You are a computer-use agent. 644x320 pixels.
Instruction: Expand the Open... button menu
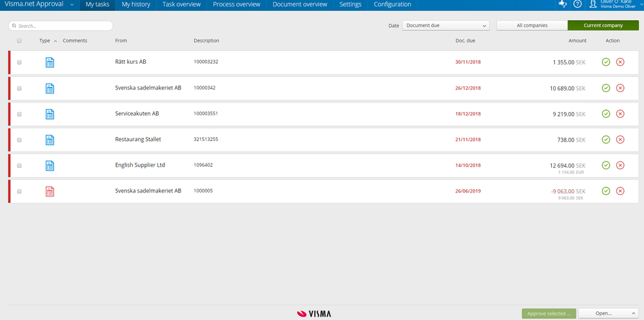[632, 314]
